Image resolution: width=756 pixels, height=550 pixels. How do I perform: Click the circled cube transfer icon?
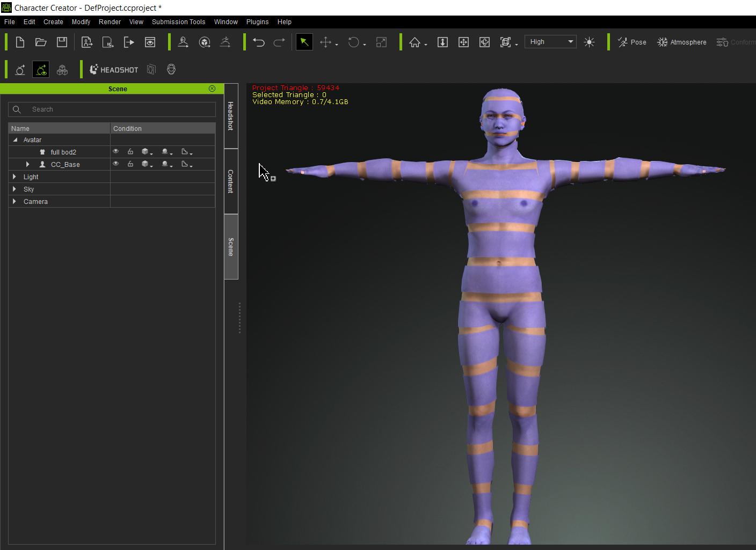click(x=204, y=42)
